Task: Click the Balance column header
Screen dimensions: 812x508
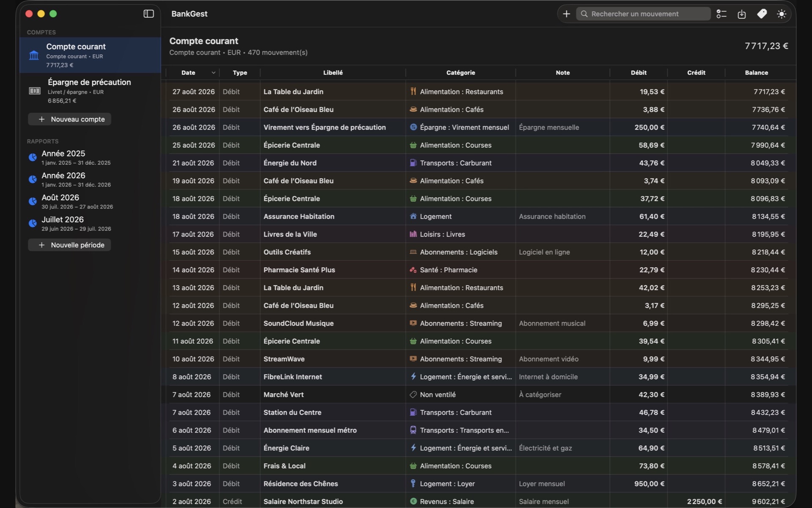Action: click(x=756, y=73)
